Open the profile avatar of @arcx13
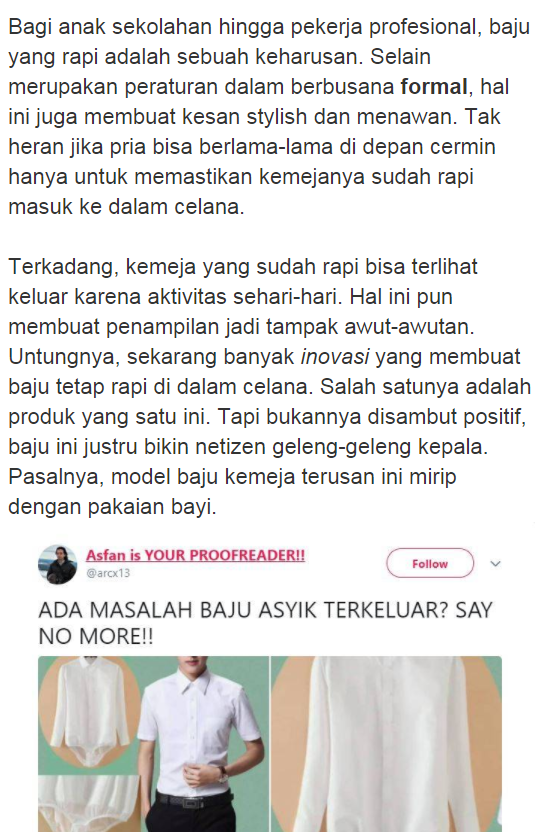 (58, 564)
